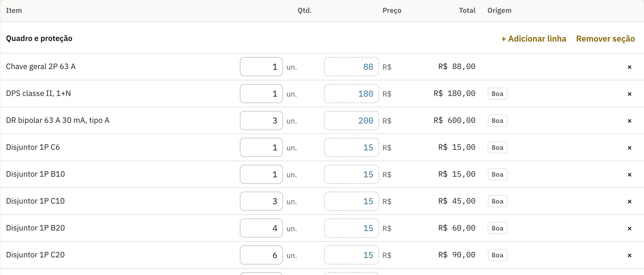Delete the Disjuntor 1P C20 line
This screenshot has height=275, width=644.
coord(629,255)
